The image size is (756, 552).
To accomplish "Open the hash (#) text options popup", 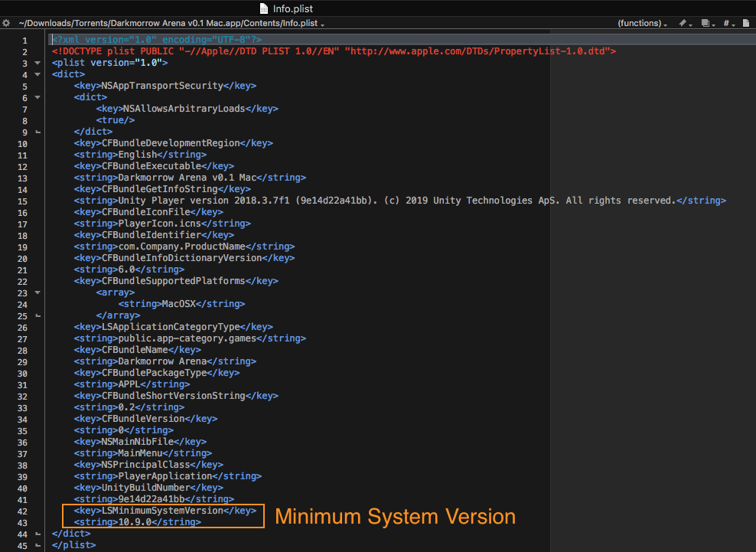I will [x=728, y=23].
